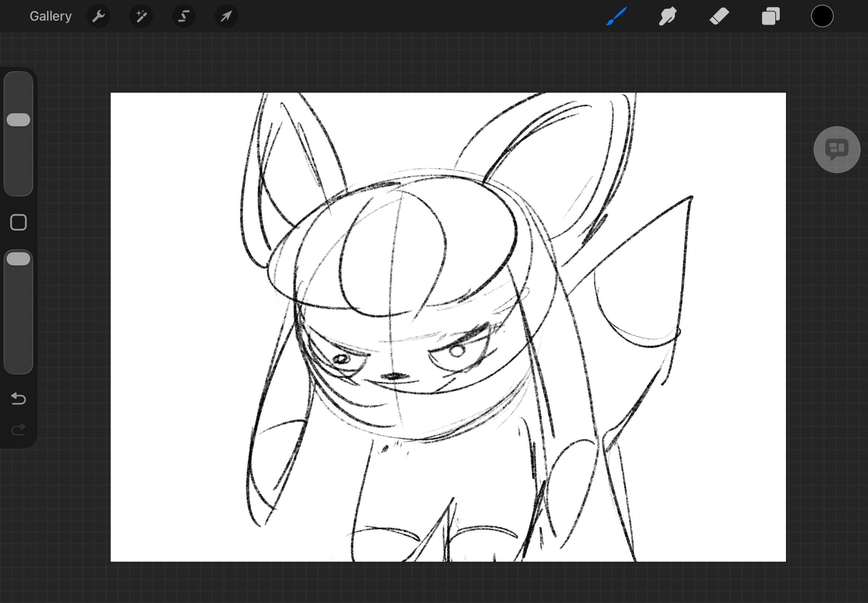Viewport: 868px width, 603px height.
Task: Return to the Gallery
Action: click(51, 16)
